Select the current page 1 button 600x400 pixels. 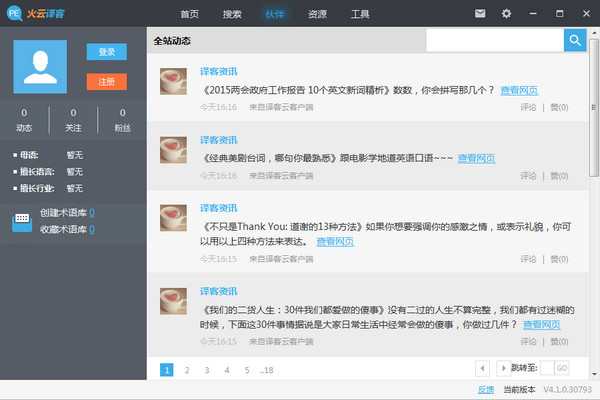point(166,370)
